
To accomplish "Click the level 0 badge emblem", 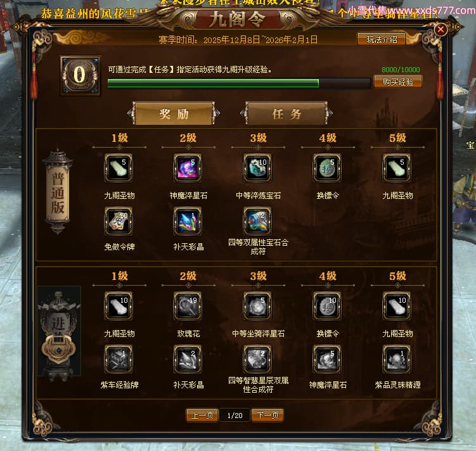I will click(80, 75).
